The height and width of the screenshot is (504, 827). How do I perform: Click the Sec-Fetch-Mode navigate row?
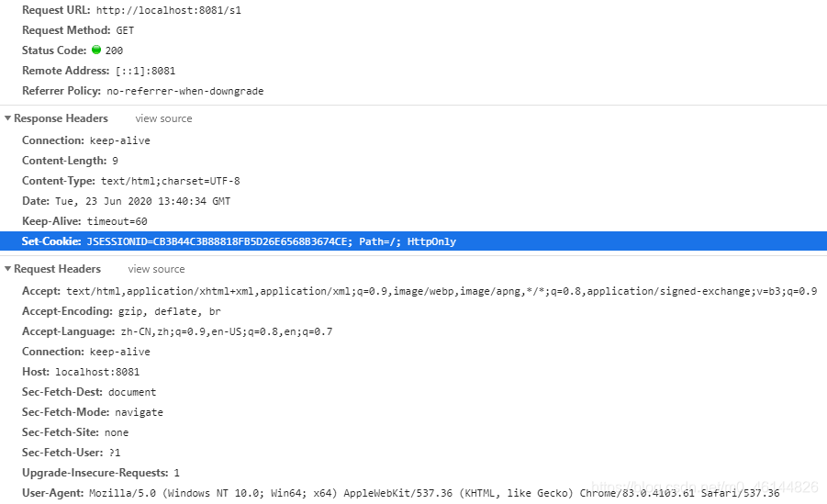tap(93, 412)
